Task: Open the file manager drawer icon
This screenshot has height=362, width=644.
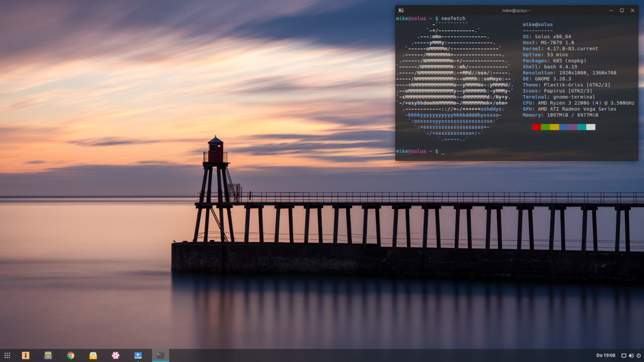Action: click(x=48, y=355)
